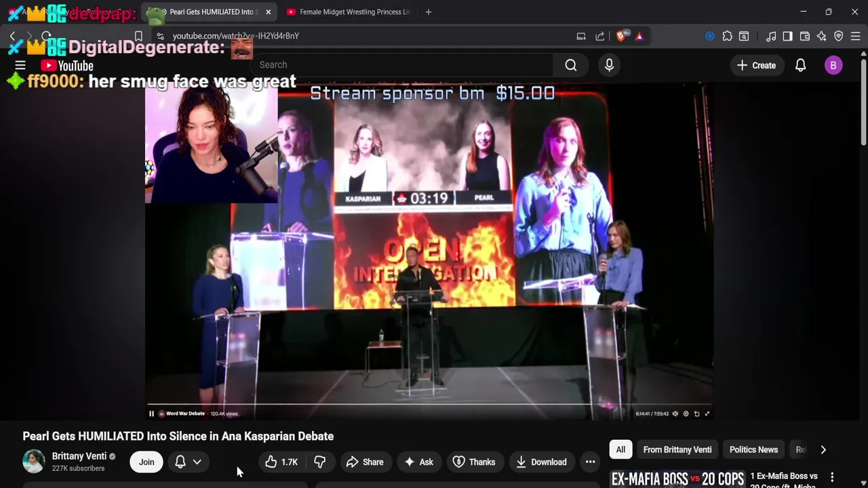Reload the current page
Image resolution: width=868 pixels, height=488 pixels.
[46, 36]
